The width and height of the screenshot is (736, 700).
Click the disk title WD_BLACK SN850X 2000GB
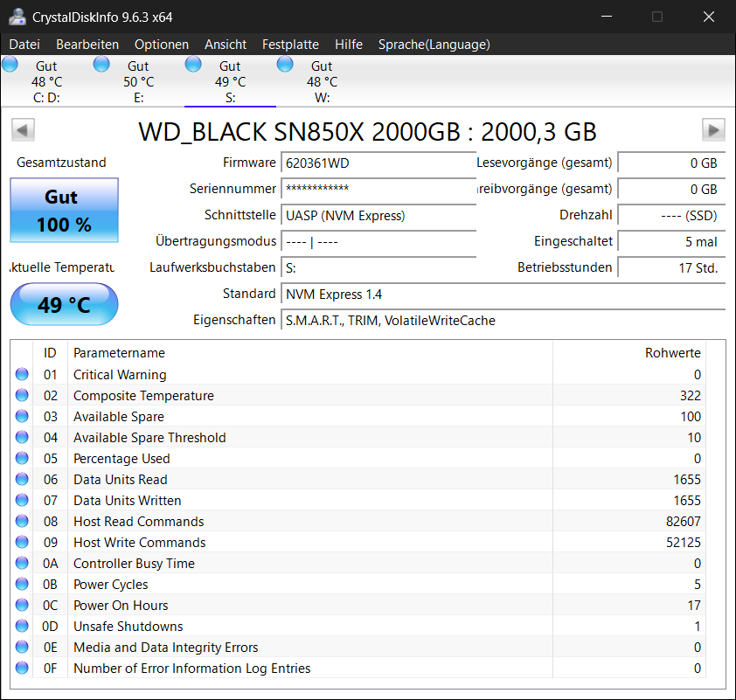pos(367,132)
